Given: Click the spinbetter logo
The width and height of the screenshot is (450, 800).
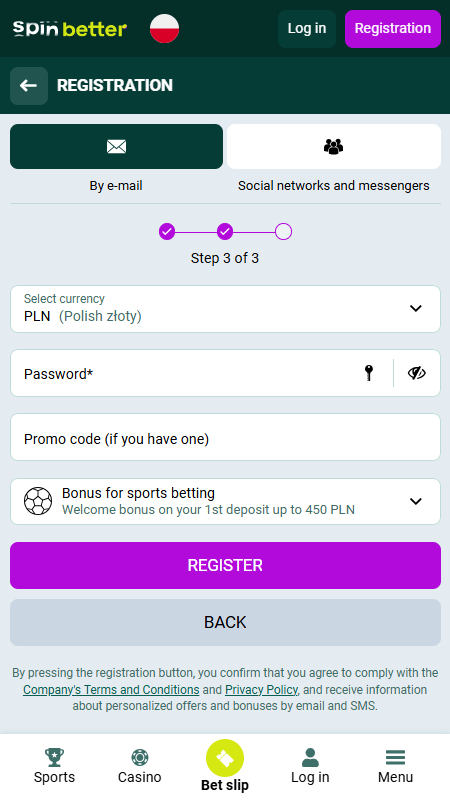Looking at the screenshot, I should coord(70,29).
